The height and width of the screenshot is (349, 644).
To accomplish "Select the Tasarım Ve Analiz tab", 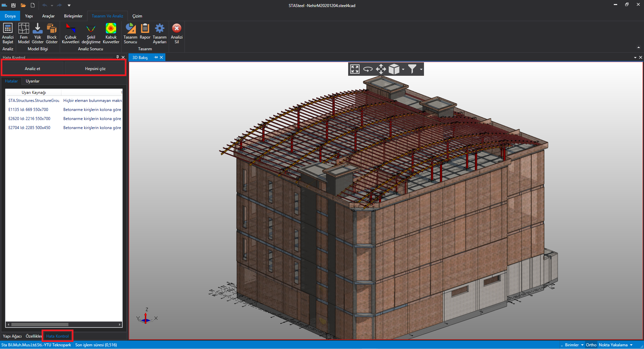I will tap(107, 16).
